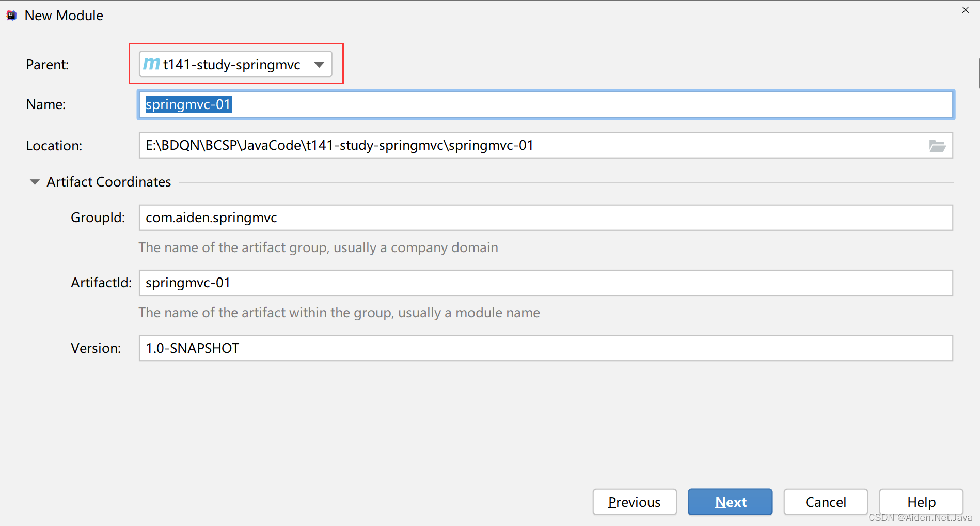Screen dimensions: 980x526
Task: Click the New Module title text
Action: click(x=64, y=16)
